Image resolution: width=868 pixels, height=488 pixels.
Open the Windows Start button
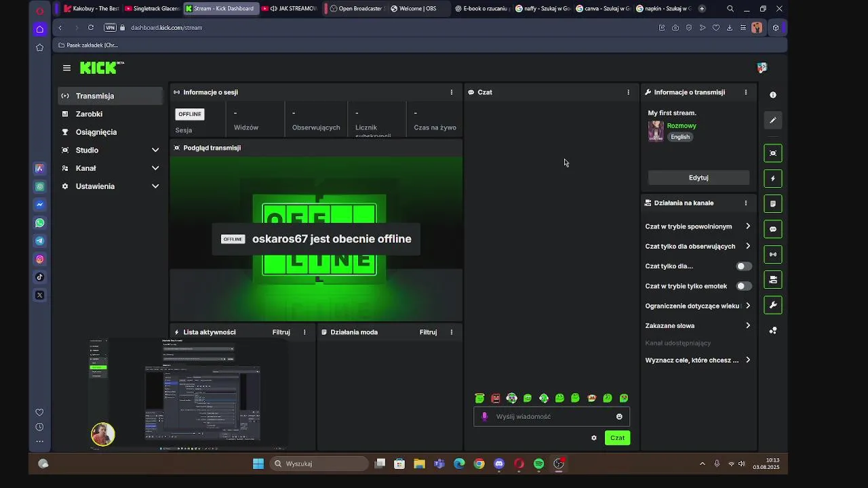tap(258, 464)
